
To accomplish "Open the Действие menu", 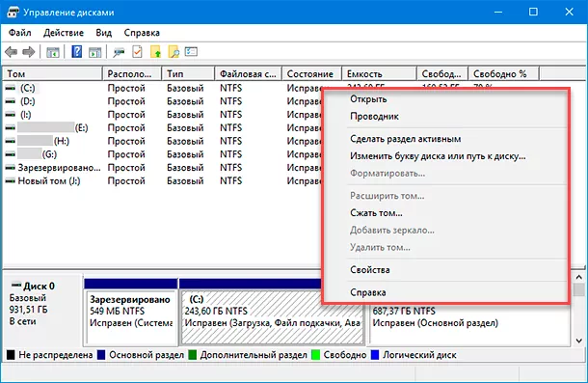I will (64, 33).
